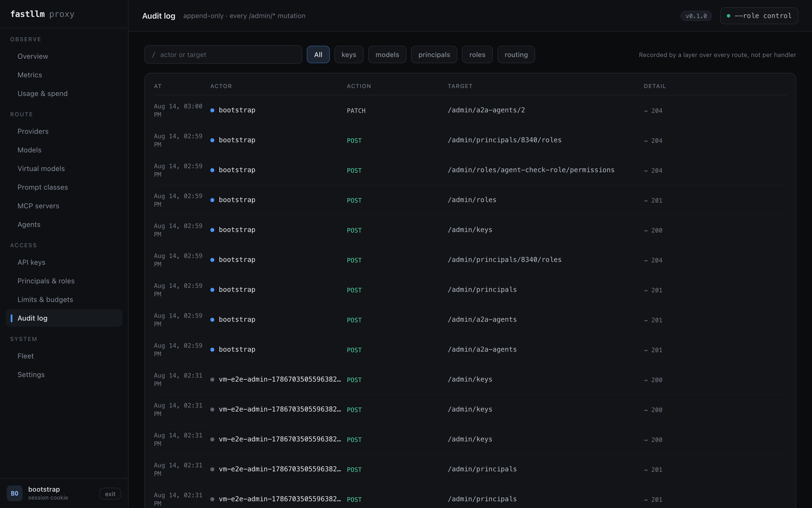
Task: Click the --role control badge
Action: pos(759,16)
